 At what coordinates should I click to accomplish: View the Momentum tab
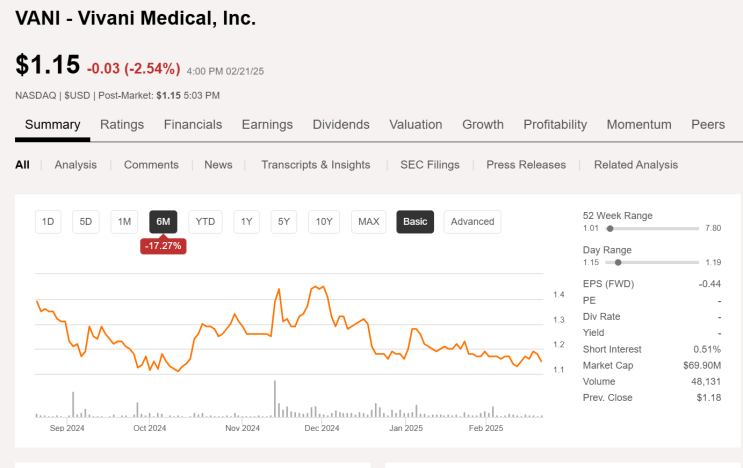639,125
